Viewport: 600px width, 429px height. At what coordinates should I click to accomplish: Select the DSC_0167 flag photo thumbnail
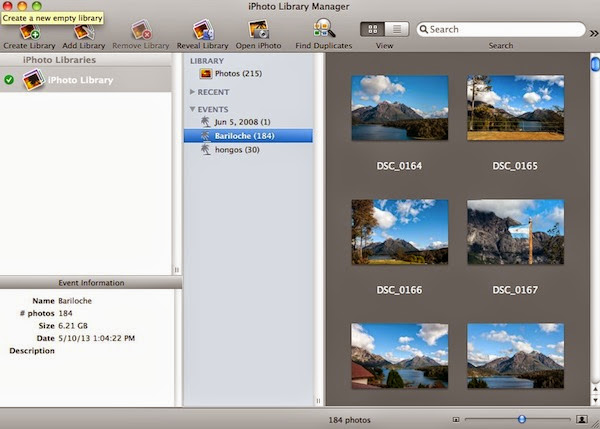tap(515, 232)
